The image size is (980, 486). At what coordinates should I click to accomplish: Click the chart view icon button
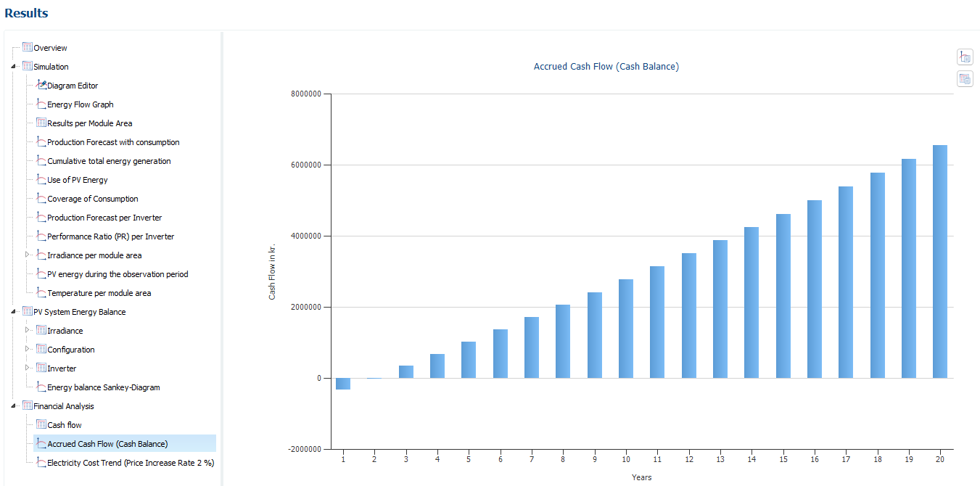pyautogui.click(x=965, y=57)
